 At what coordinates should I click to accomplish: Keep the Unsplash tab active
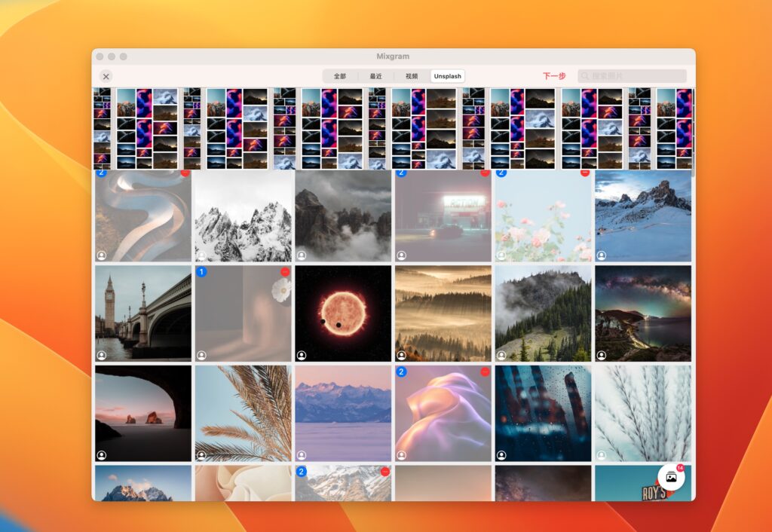(x=447, y=75)
